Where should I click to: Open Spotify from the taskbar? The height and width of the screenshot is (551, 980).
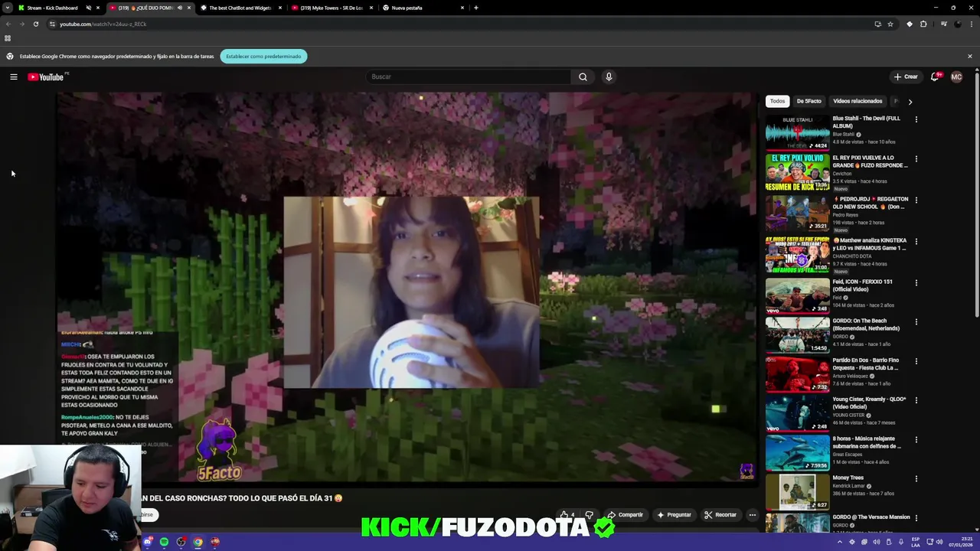[x=164, y=542]
